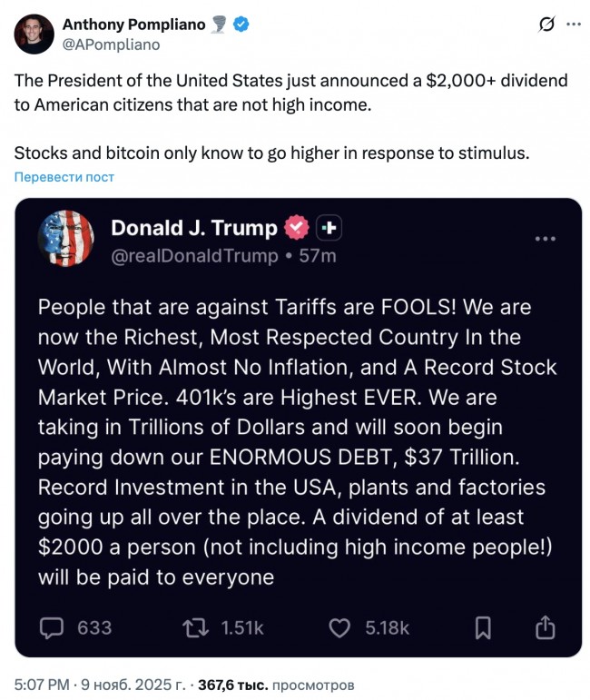Like the post via heart icon
Screen dimensions: 590x700
click(x=339, y=627)
